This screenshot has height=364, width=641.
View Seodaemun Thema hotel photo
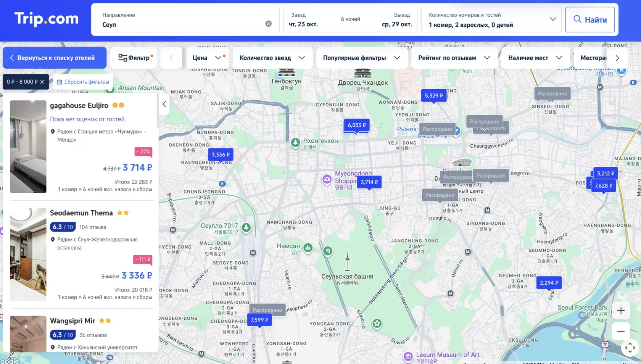[x=28, y=254]
